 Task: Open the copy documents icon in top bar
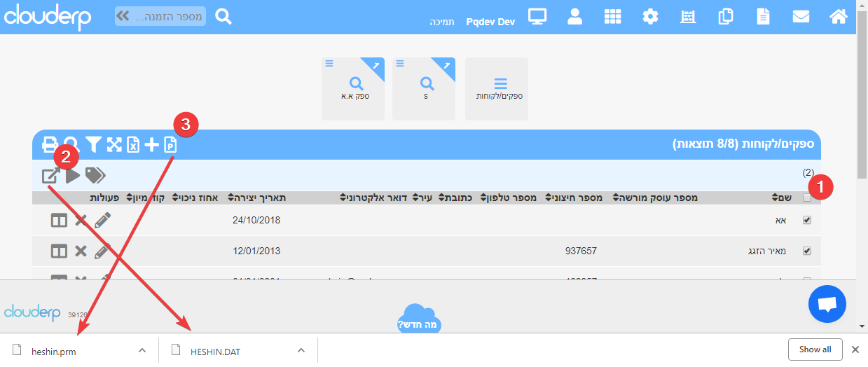pos(726,17)
